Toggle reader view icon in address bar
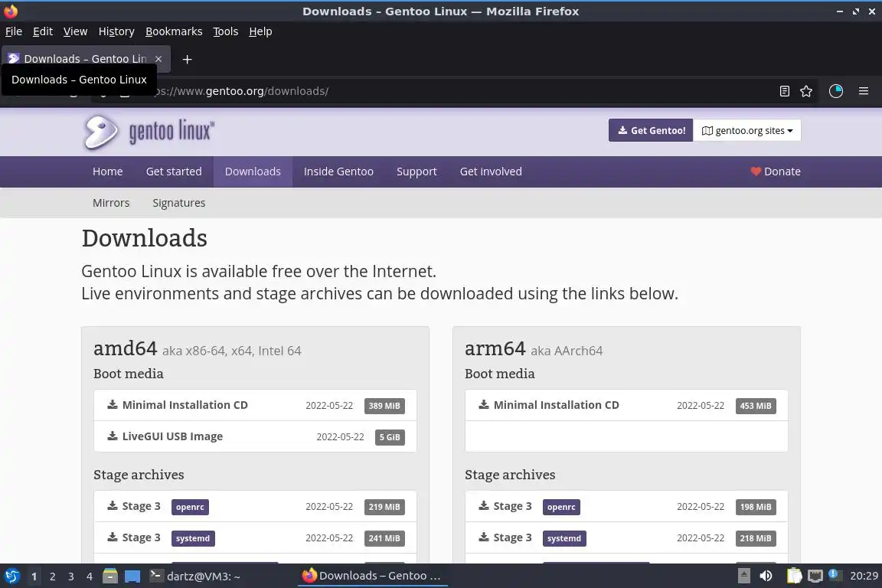The image size is (882, 588). point(785,91)
